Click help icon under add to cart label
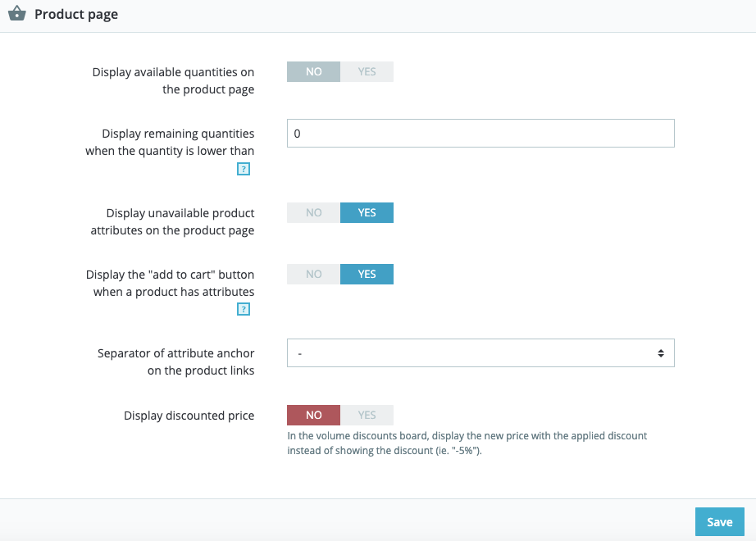This screenshot has width=756, height=541. point(243,309)
